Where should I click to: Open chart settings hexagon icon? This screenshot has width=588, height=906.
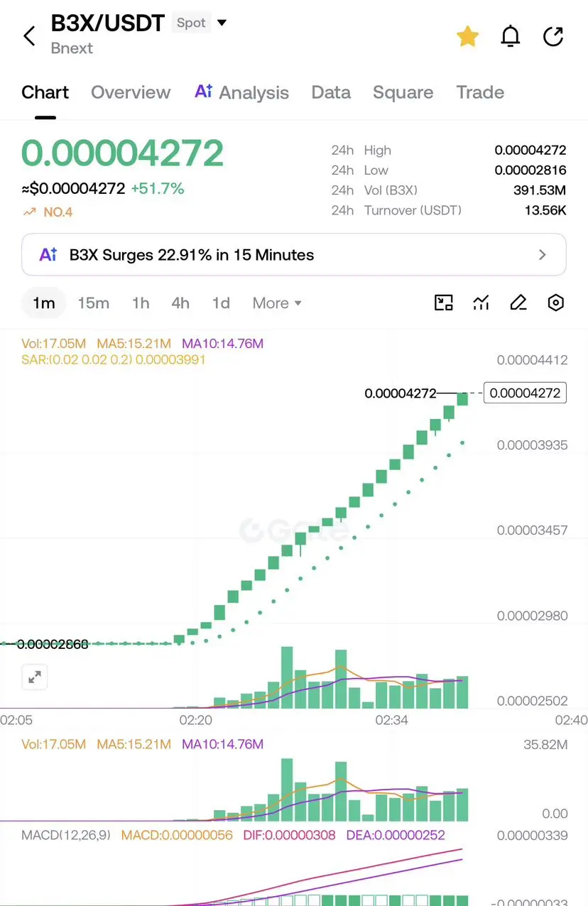556,303
